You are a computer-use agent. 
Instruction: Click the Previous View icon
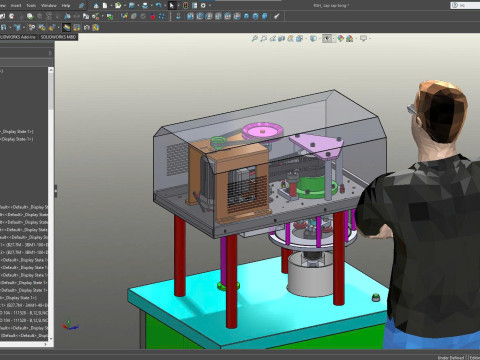point(273,38)
